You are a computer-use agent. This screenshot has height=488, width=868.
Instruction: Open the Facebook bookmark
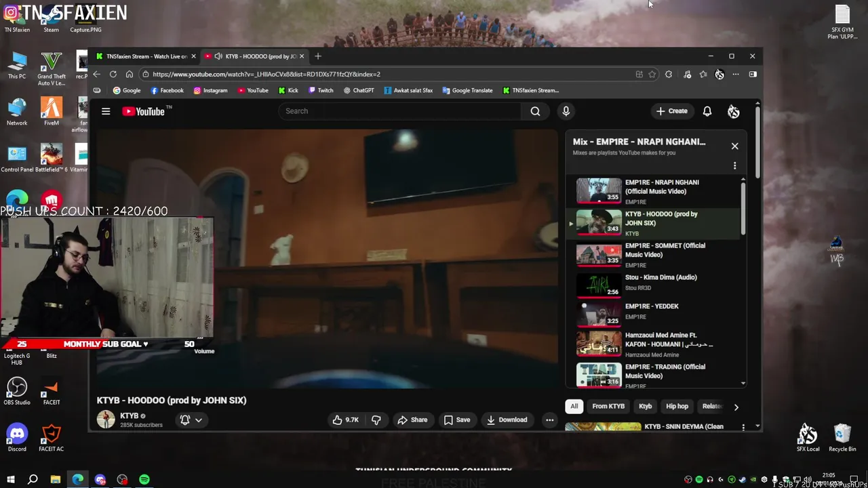(x=167, y=90)
